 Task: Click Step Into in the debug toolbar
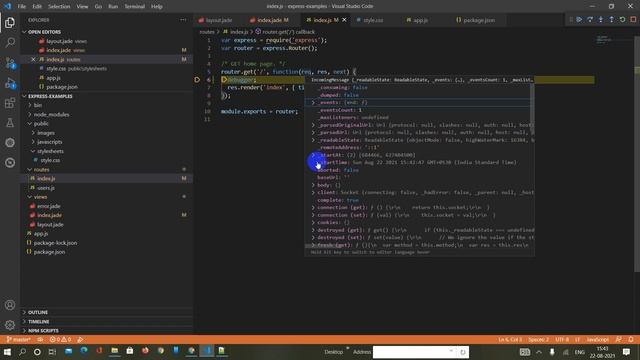coord(601,20)
